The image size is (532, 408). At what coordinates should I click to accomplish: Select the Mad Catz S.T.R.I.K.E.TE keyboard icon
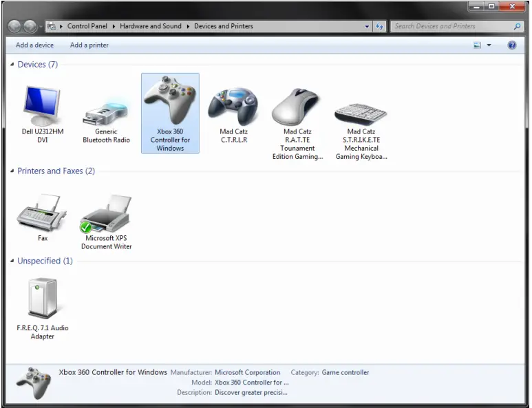pyautogui.click(x=361, y=114)
